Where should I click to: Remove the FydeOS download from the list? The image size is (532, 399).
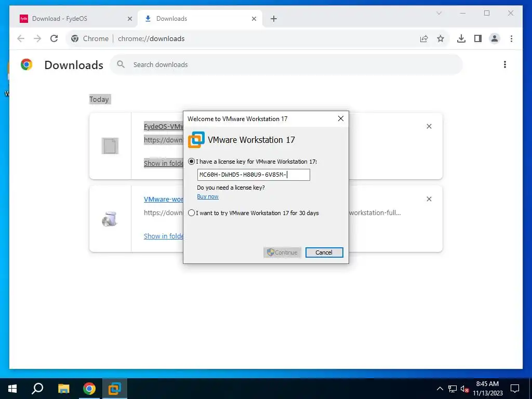click(429, 126)
